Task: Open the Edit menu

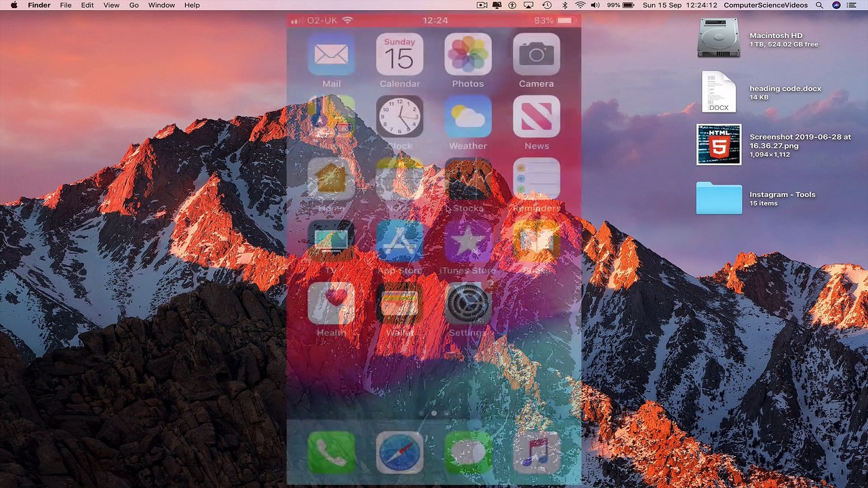Action: (x=87, y=5)
